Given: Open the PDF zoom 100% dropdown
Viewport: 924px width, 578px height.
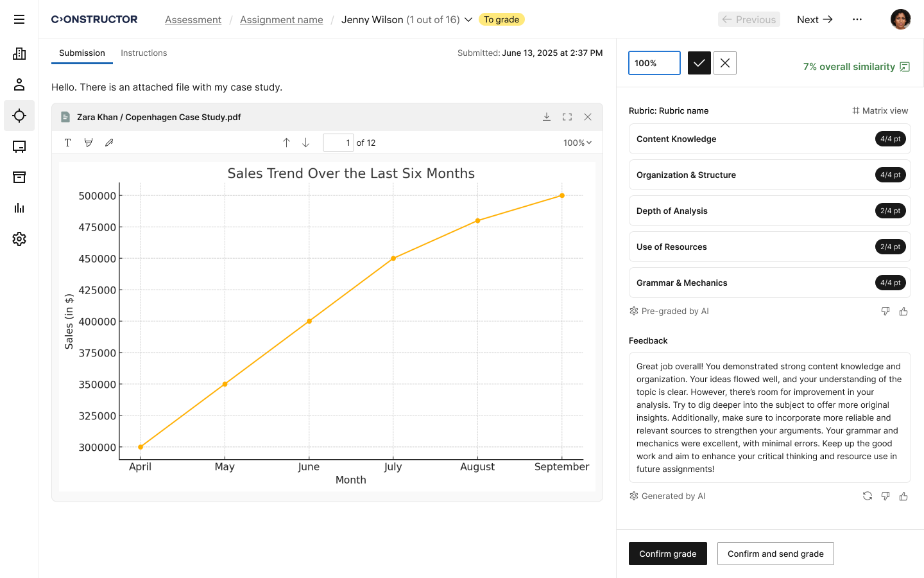Looking at the screenshot, I should [577, 143].
